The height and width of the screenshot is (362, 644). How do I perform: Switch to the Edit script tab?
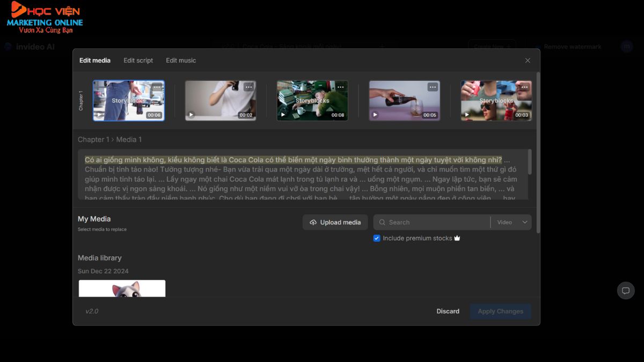point(138,61)
